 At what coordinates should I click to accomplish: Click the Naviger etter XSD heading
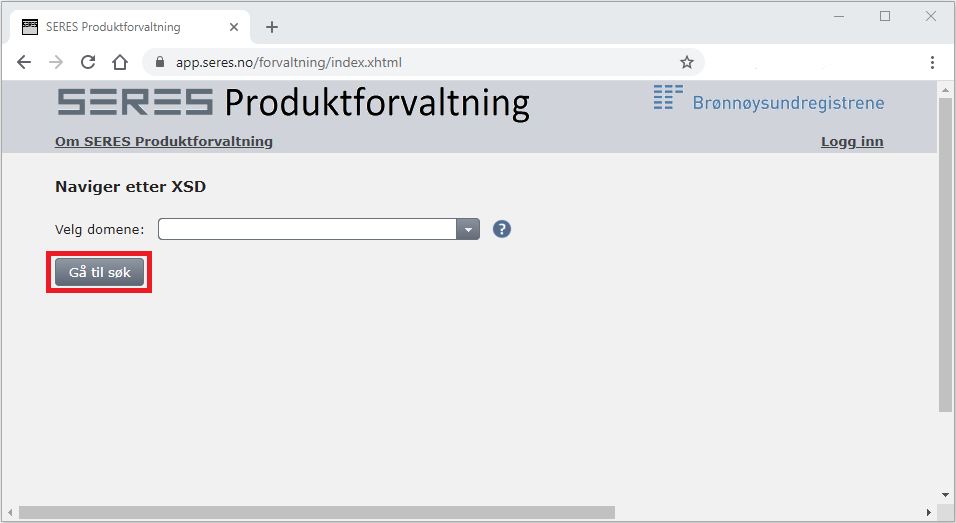(130, 187)
